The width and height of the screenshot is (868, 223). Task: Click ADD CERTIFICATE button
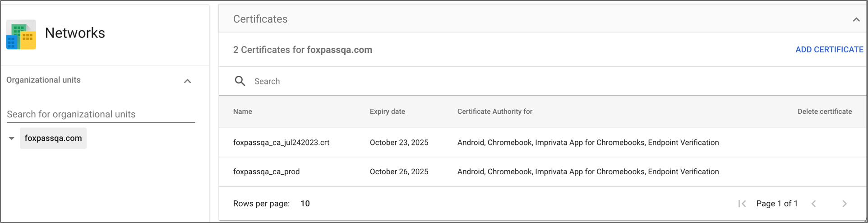click(x=829, y=50)
